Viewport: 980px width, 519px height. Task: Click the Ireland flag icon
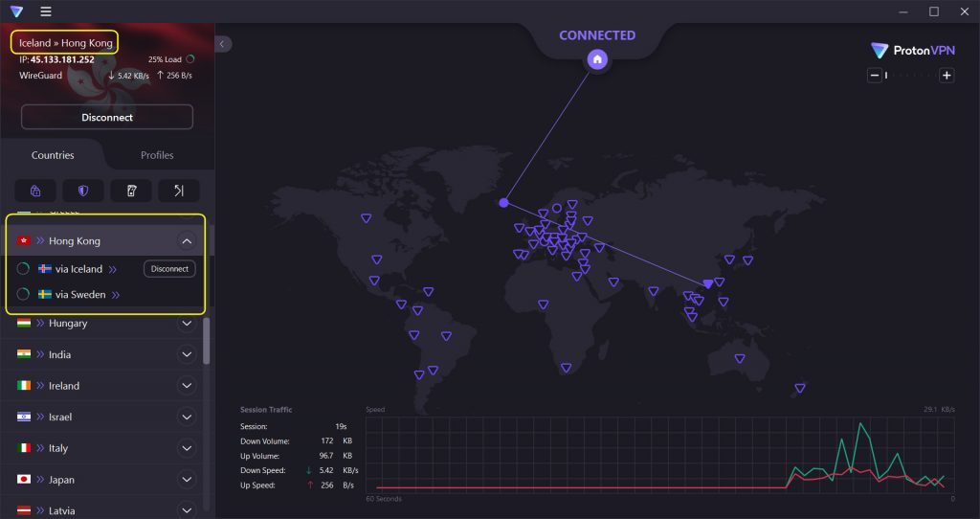tap(24, 386)
